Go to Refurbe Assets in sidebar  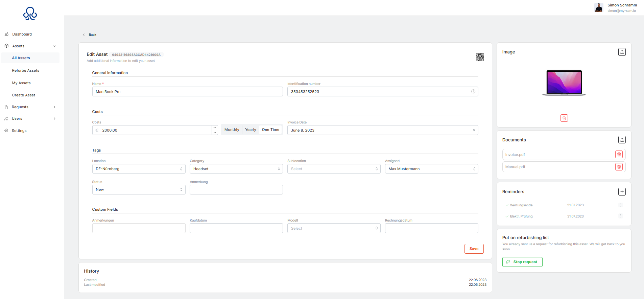click(x=26, y=70)
